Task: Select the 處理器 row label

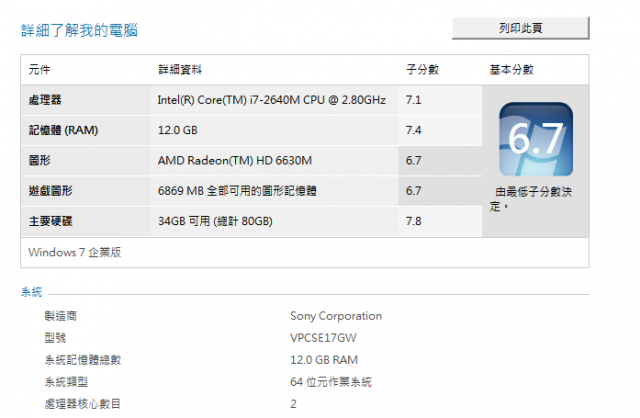Action: [45, 100]
